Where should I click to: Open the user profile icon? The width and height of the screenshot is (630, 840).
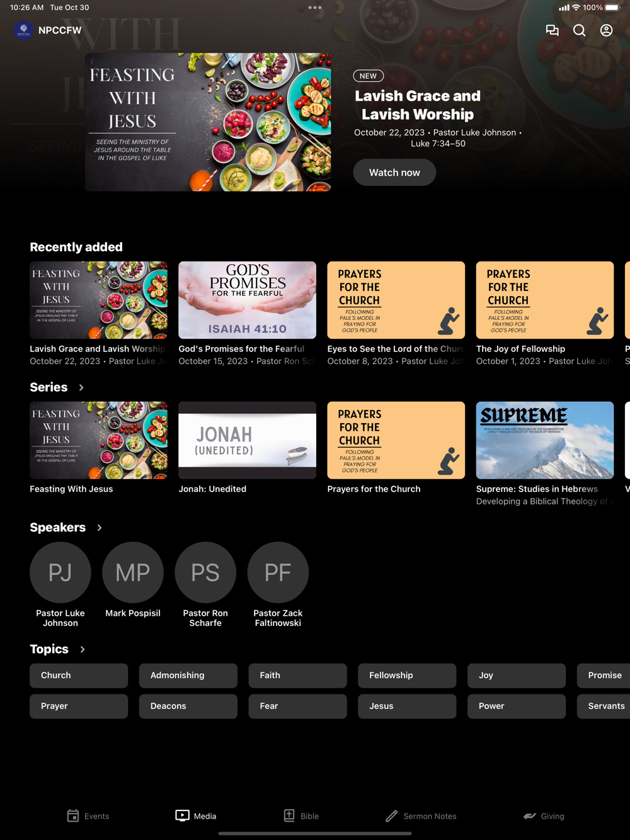tap(606, 30)
